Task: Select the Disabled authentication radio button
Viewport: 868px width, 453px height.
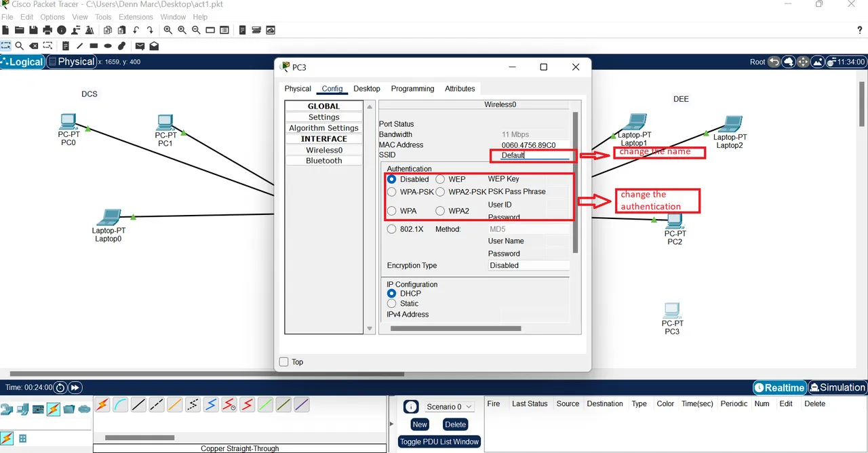Action: pyautogui.click(x=392, y=180)
